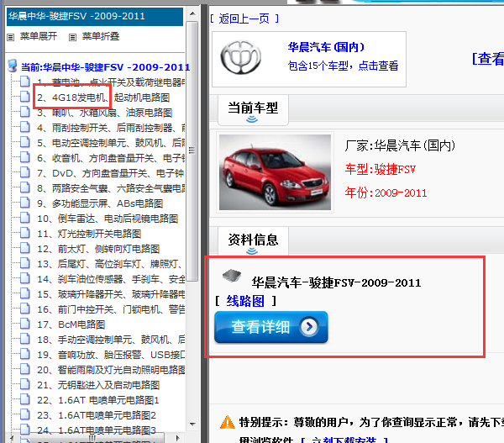Open 10、倒车雷达、电动后视镜电路图
The width and height of the screenshot is (504, 443).
click(108, 219)
